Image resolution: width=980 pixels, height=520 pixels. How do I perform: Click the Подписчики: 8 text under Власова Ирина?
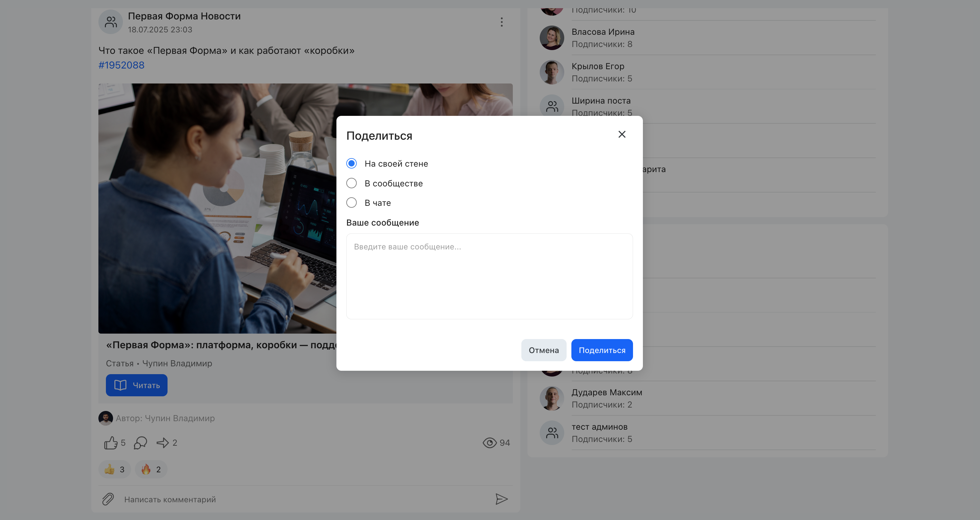pos(602,44)
